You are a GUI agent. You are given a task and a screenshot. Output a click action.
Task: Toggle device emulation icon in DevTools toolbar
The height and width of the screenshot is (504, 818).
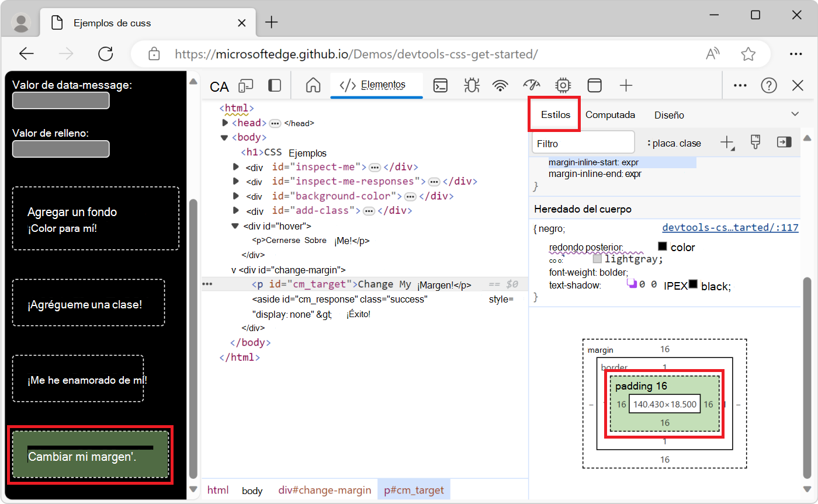point(246,86)
